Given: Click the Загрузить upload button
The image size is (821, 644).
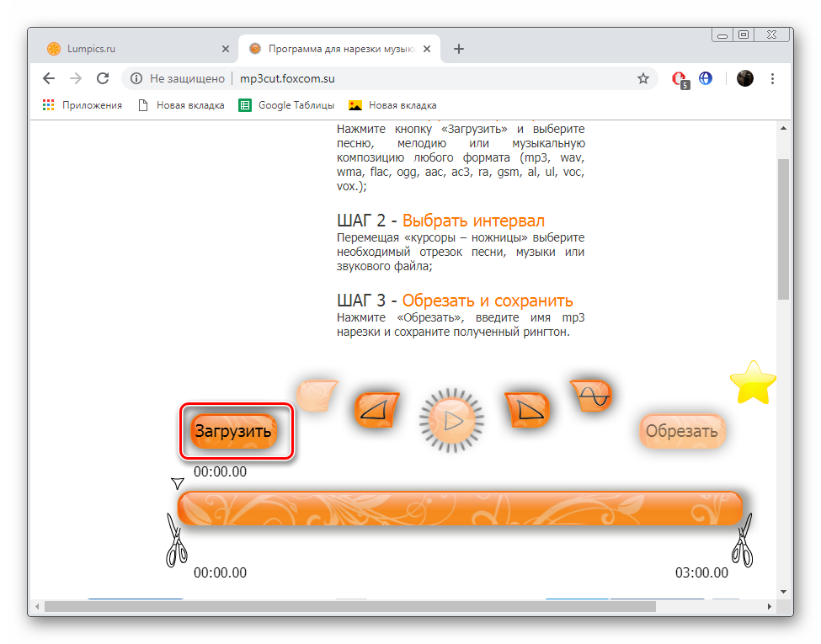Looking at the screenshot, I should (x=233, y=431).
